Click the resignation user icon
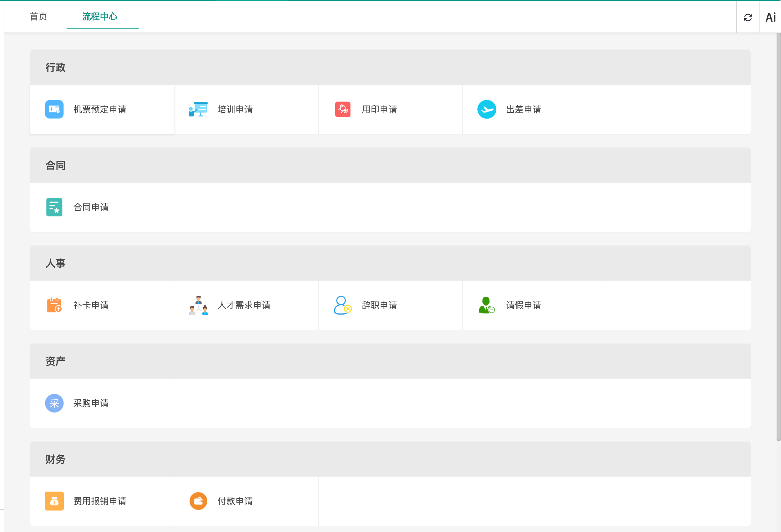Viewport: 781px width, 532px height. tap(342, 305)
